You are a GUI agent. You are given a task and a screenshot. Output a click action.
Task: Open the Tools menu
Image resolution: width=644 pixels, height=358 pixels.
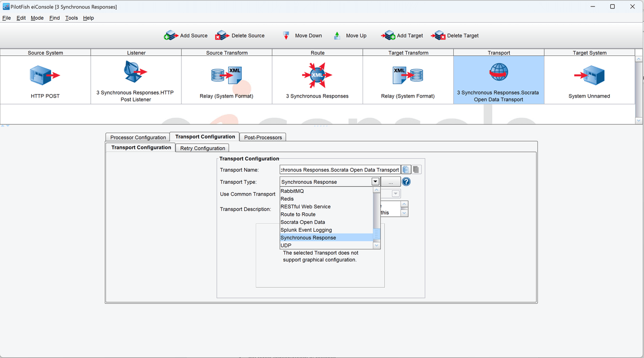[71, 18]
